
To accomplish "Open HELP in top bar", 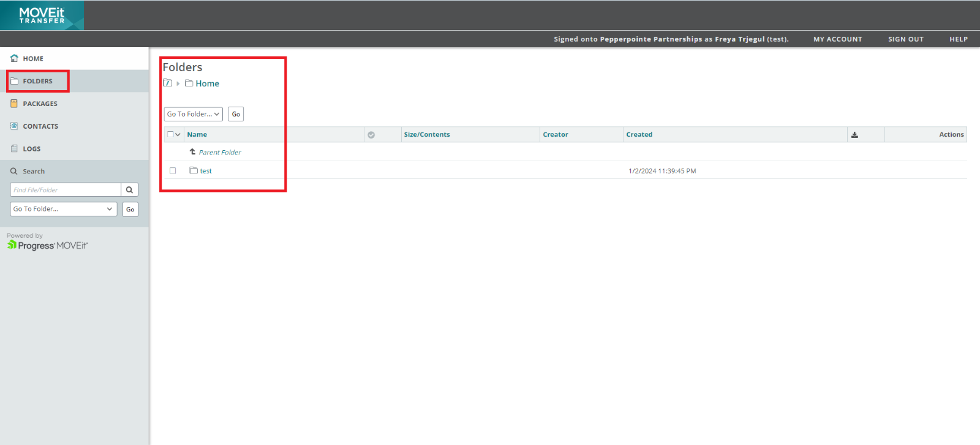I will click(959, 39).
